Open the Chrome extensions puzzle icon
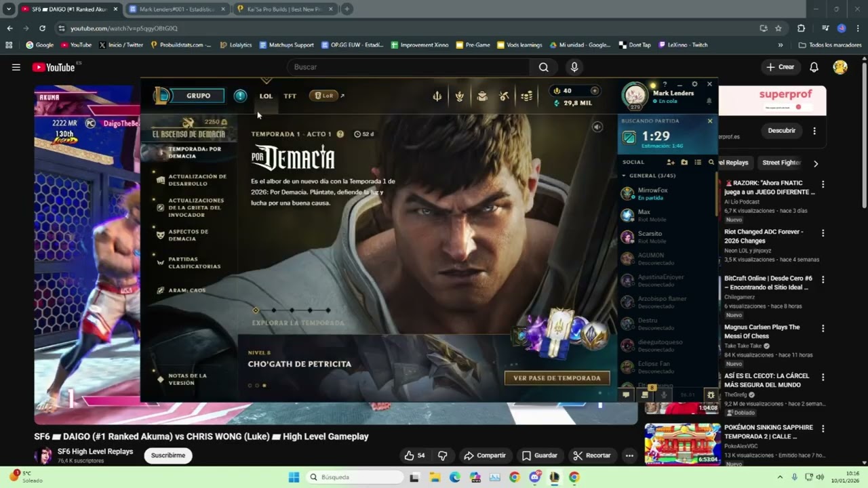This screenshot has width=868, height=488. tap(801, 28)
